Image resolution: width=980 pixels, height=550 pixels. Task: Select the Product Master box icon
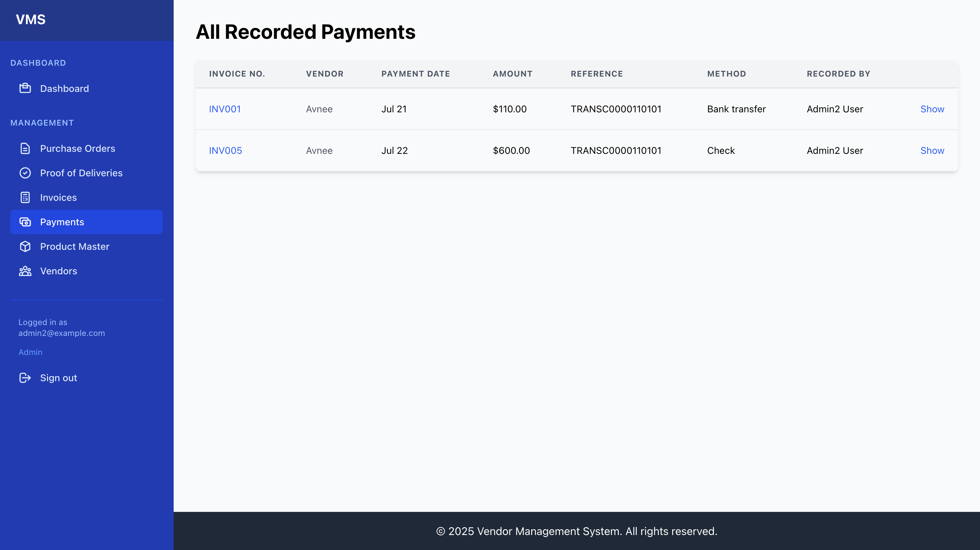pos(25,246)
